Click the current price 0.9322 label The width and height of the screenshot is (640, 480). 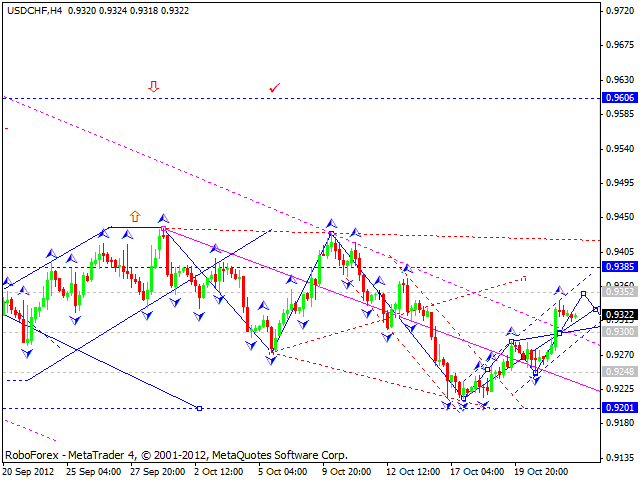click(x=616, y=315)
